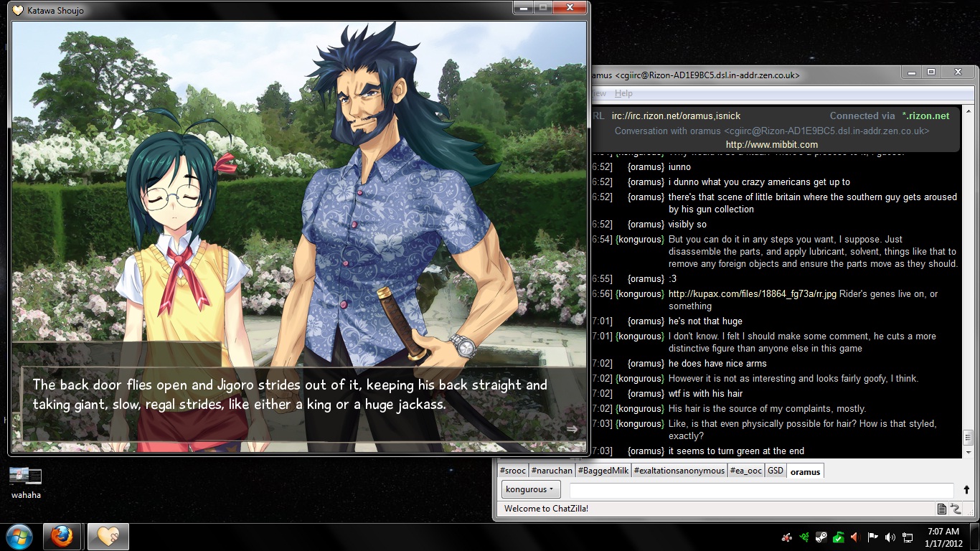Open the kupax.com rr.jpg link

point(753,293)
